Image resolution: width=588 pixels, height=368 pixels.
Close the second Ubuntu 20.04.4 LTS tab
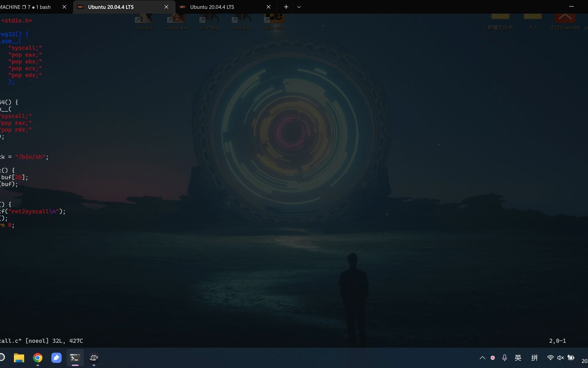click(268, 7)
